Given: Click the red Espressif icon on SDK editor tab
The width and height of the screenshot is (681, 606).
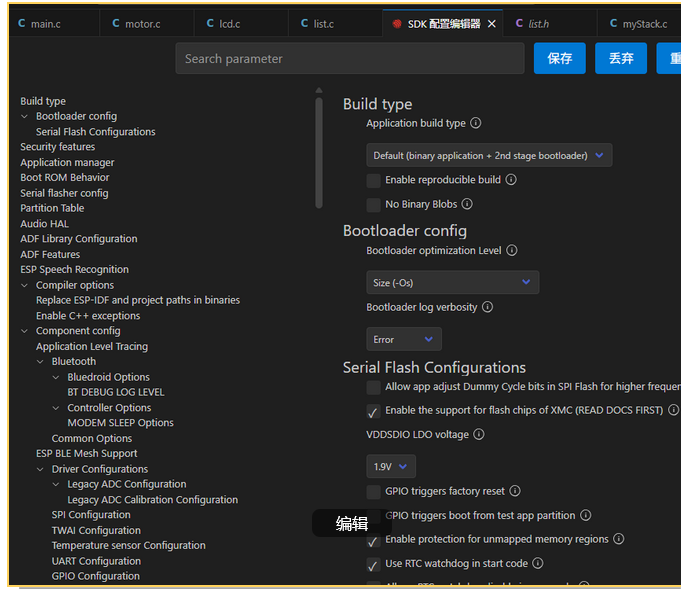Looking at the screenshot, I should tap(397, 23).
